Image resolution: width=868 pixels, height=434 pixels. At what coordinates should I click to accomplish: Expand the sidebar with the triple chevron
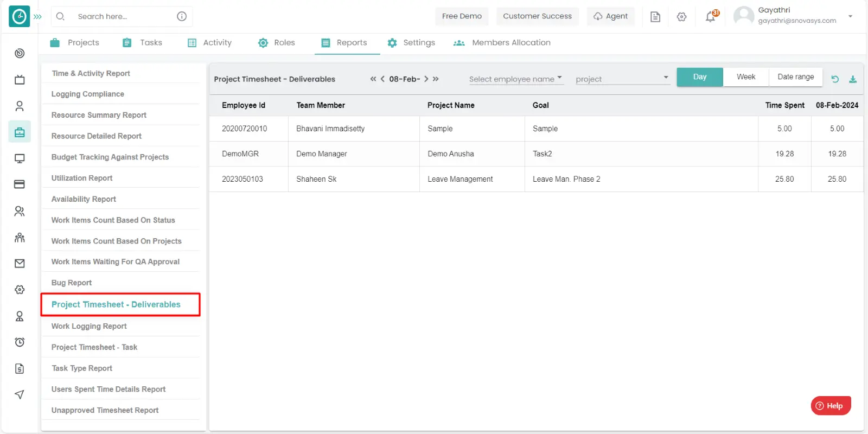pos(37,17)
